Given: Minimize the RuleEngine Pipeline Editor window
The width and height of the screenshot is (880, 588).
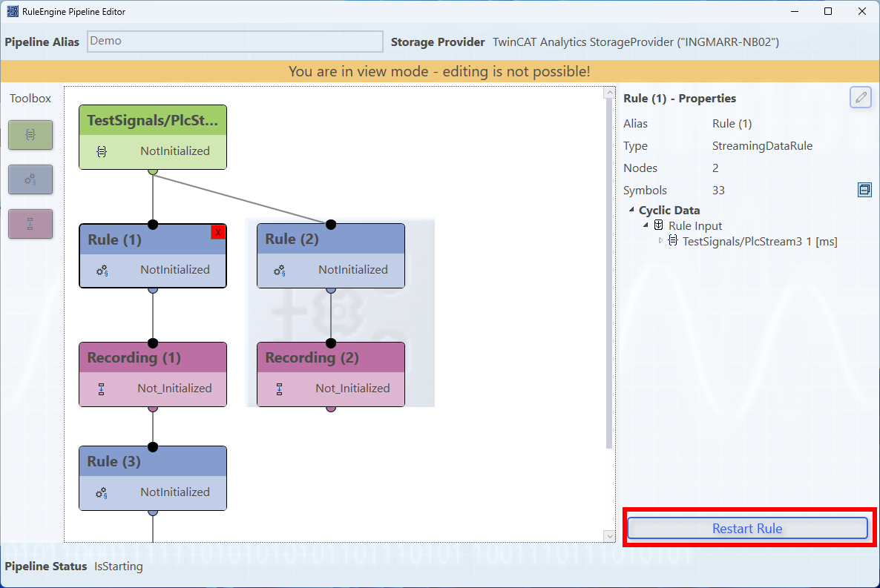Looking at the screenshot, I should pos(795,11).
